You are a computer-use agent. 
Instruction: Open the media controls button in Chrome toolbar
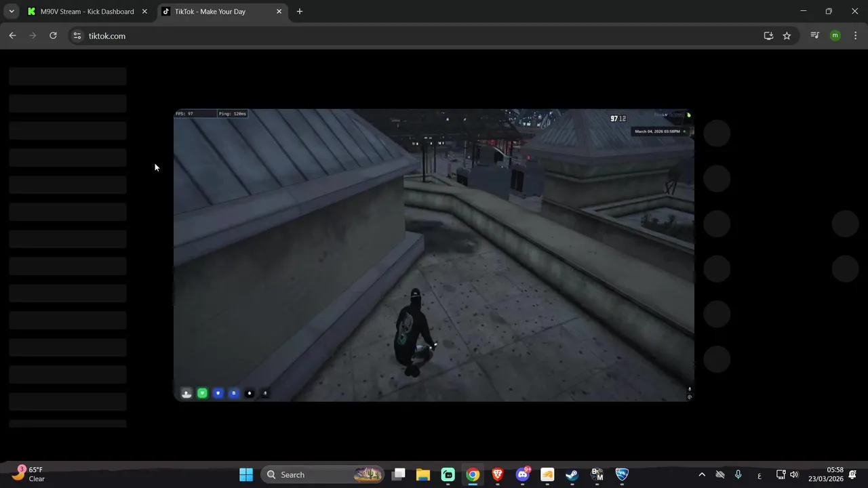point(814,36)
